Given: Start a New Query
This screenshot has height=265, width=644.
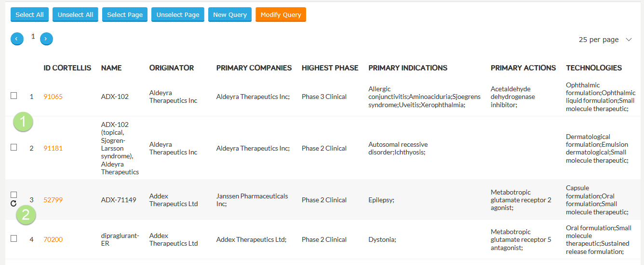Looking at the screenshot, I should click(x=230, y=14).
